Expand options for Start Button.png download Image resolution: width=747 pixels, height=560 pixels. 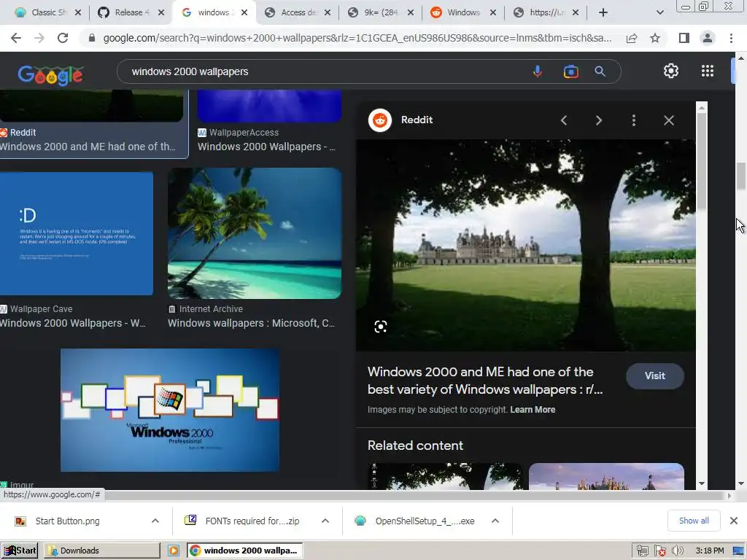[155, 521]
